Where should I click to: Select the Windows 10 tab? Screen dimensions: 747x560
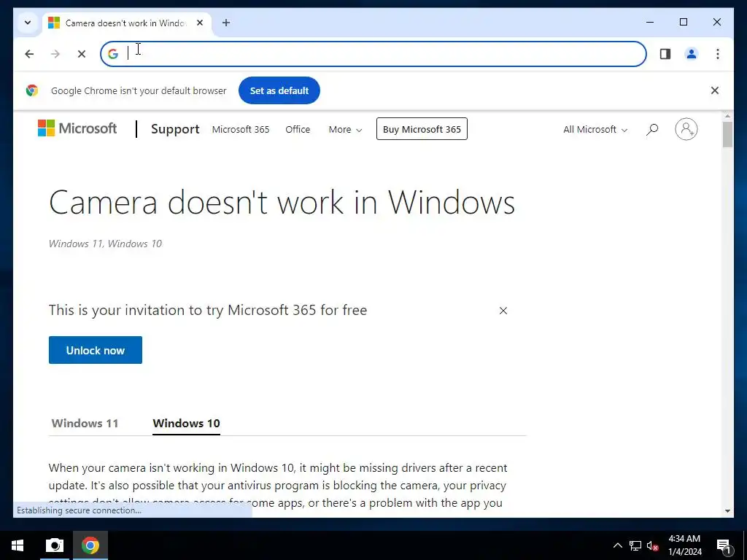pyautogui.click(x=186, y=424)
